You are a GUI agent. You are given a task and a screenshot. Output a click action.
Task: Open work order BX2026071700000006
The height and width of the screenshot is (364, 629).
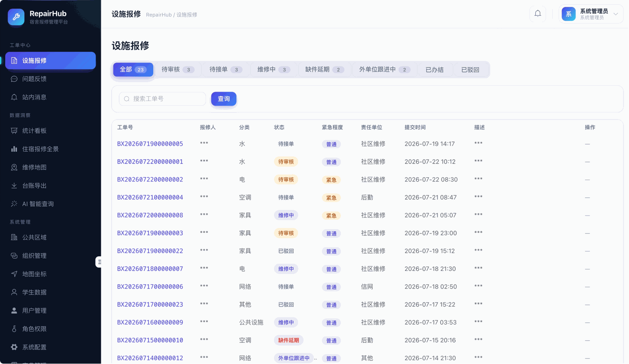(150, 287)
